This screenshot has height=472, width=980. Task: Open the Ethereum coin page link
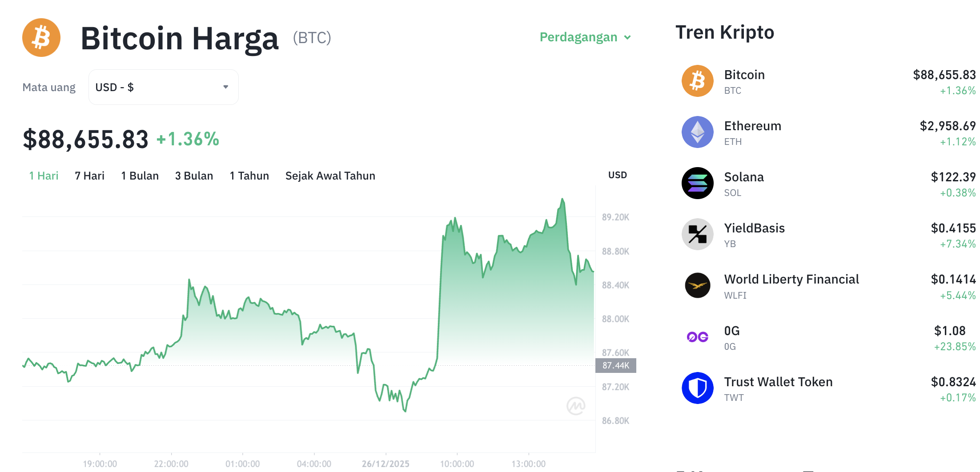click(752, 126)
